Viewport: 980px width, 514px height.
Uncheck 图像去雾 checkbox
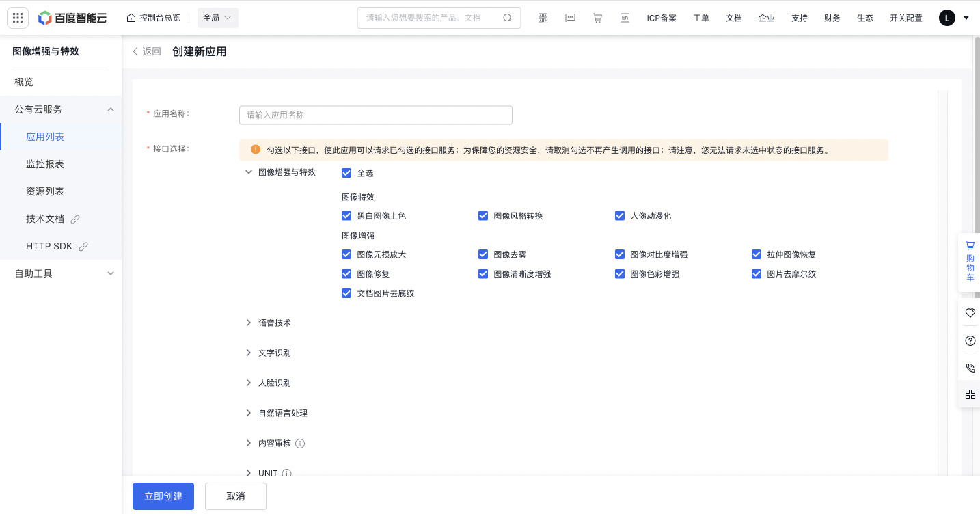(x=483, y=254)
